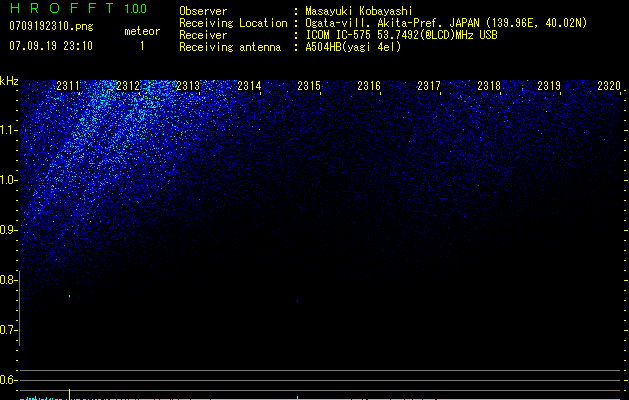
Task: Click the kHz axis unit label
Action: pyautogui.click(x=9, y=81)
